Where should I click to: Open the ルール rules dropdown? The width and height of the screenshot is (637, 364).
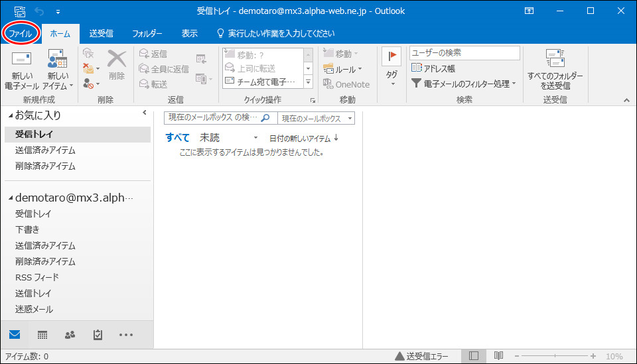pos(342,70)
